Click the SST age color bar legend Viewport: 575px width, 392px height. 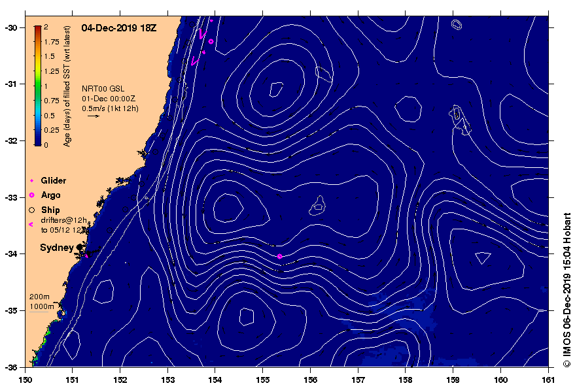pyautogui.click(x=38, y=86)
